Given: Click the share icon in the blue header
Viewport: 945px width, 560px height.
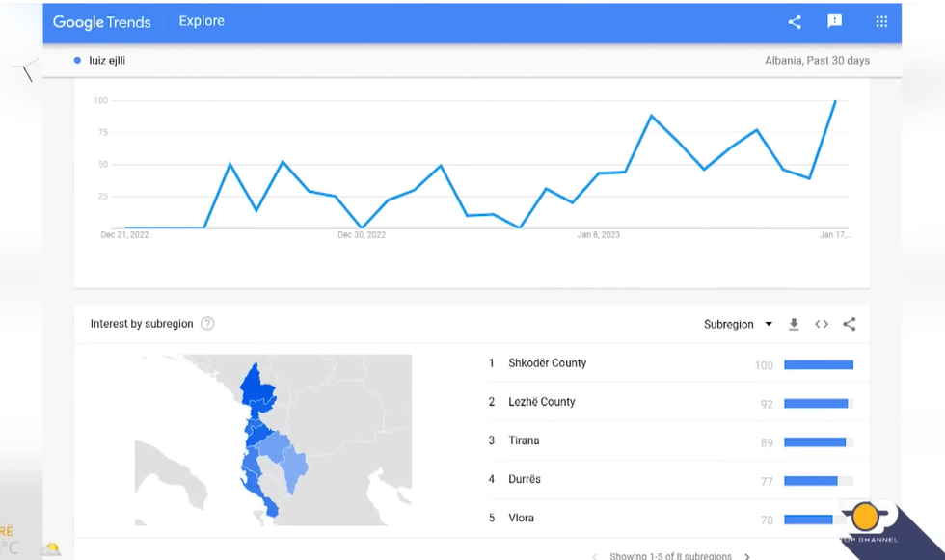Looking at the screenshot, I should click(795, 22).
